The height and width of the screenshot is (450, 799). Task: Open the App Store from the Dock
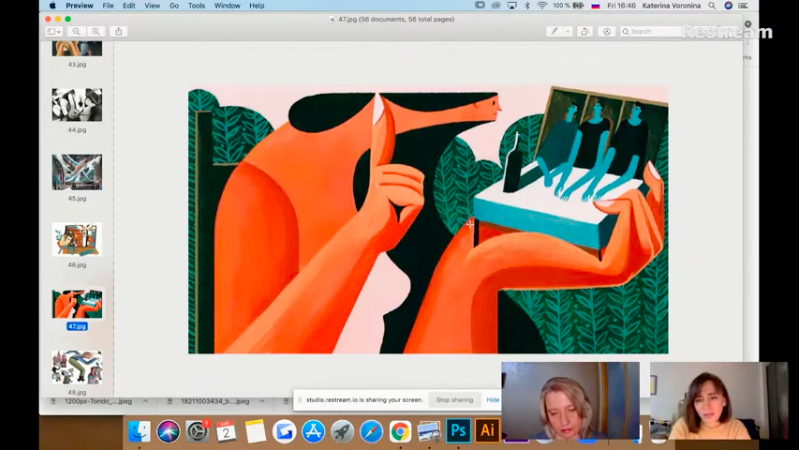click(313, 431)
